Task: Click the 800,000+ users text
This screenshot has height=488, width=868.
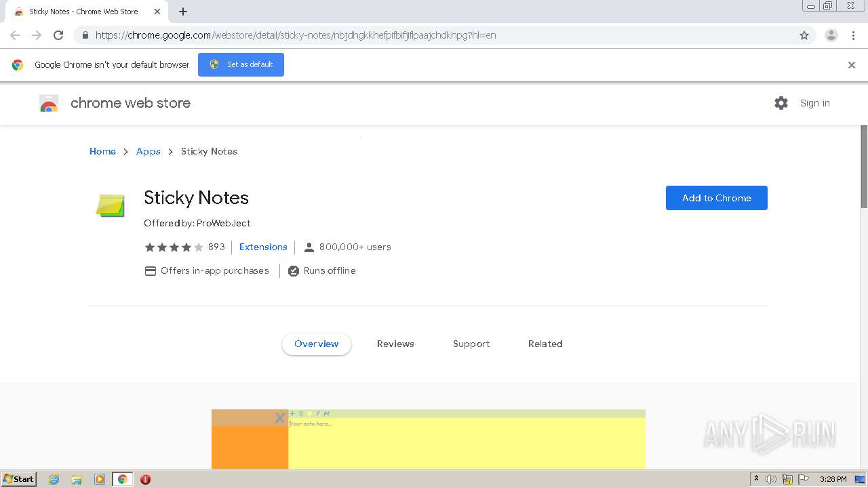Action: coord(355,247)
